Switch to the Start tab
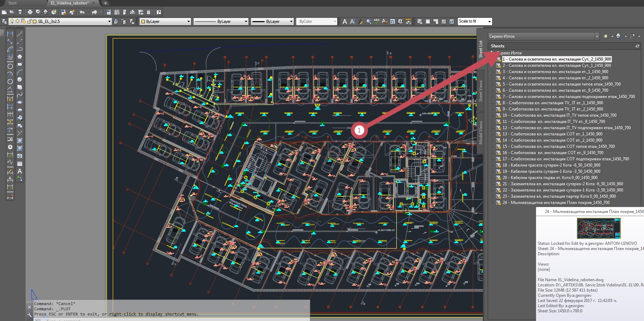The width and height of the screenshot is (644, 321). point(12,3)
